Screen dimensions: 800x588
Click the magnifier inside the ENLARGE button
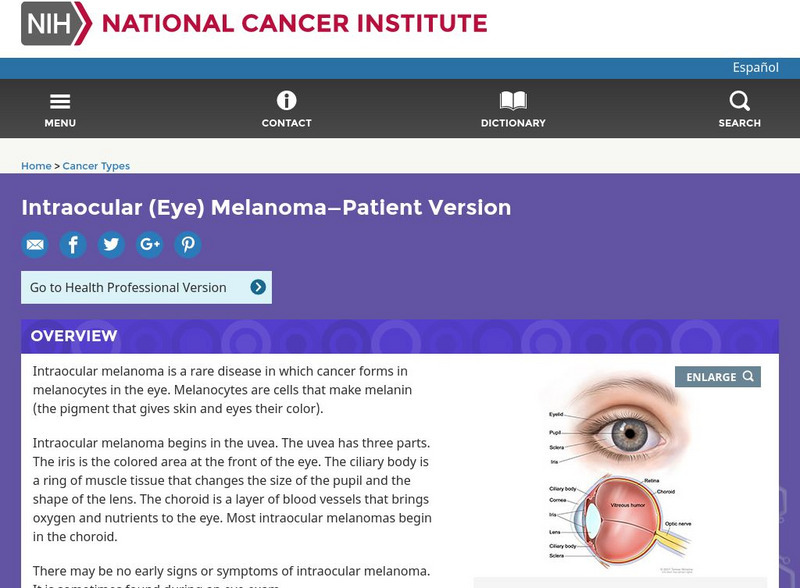click(x=748, y=377)
